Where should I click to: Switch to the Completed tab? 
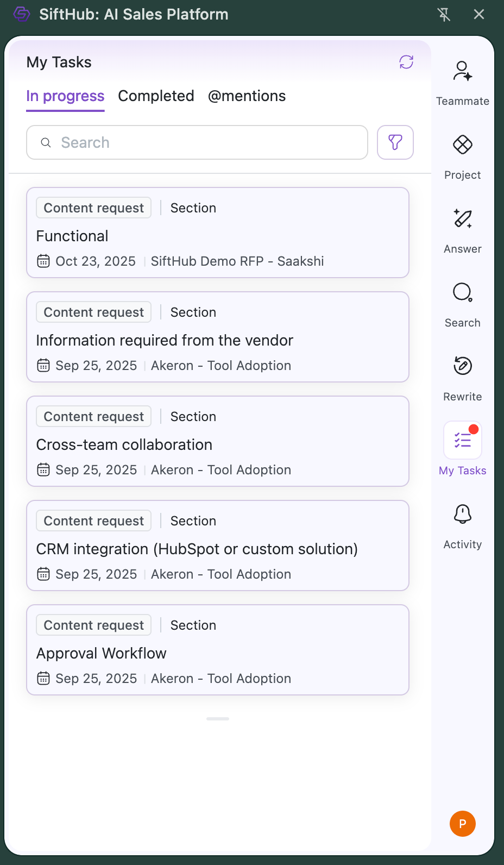click(156, 96)
